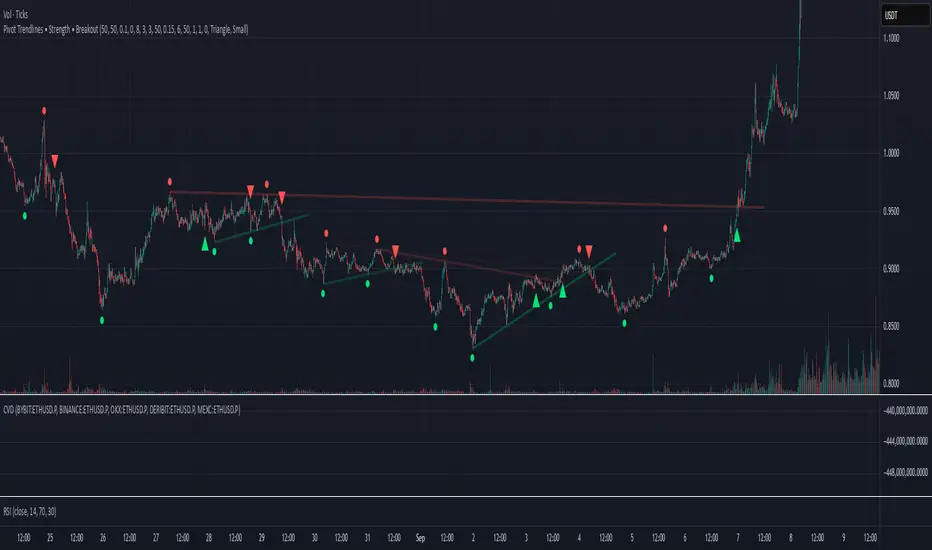Click the green breakout triangle on the 7th
This screenshot has width=932, height=550.
(x=737, y=236)
